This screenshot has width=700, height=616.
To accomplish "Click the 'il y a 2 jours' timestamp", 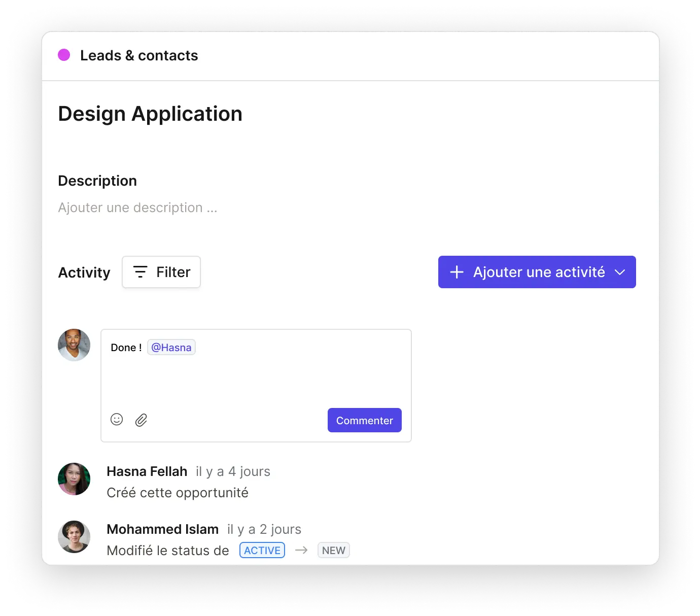I will (264, 529).
